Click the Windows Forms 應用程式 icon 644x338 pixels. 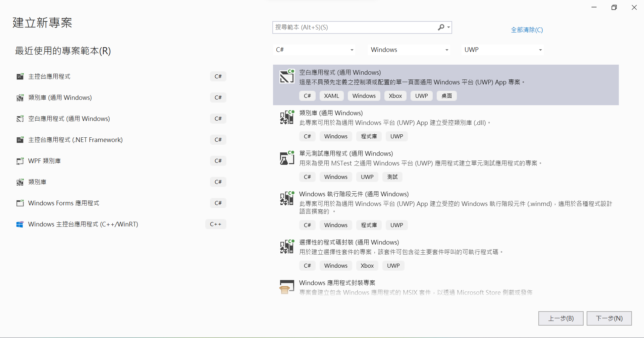point(20,203)
